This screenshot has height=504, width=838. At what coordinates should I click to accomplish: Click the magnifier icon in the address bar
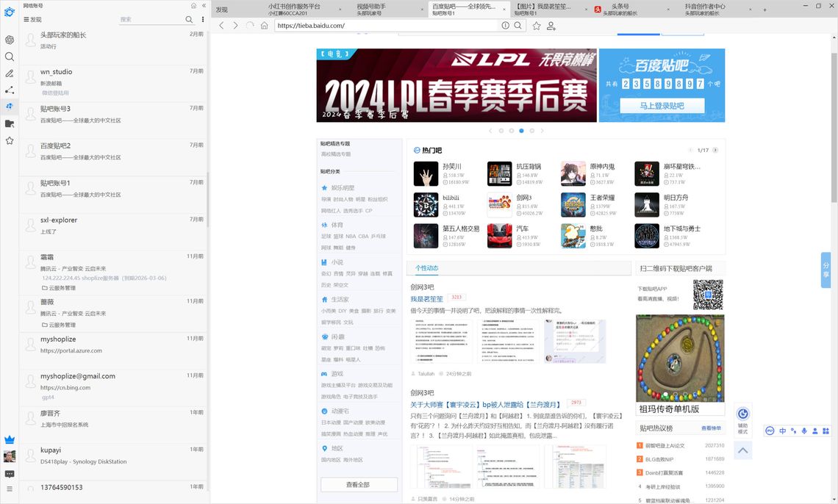[x=518, y=25]
